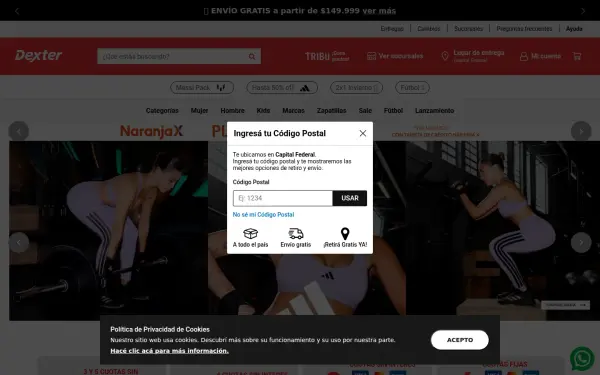Open the TRIBU points link
The image size is (600, 375).
coord(327,56)
